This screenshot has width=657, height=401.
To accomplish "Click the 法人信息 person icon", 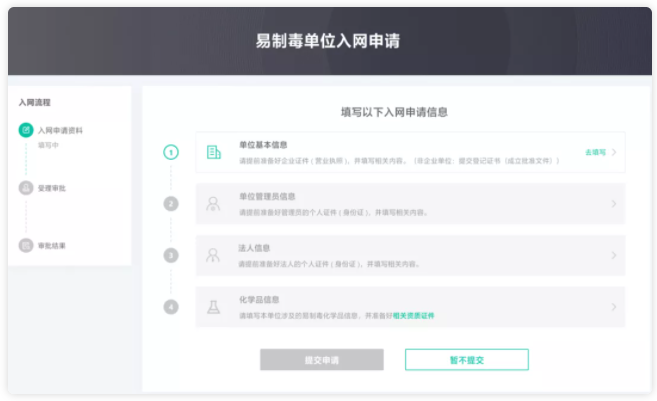I will tap(213, 255).
